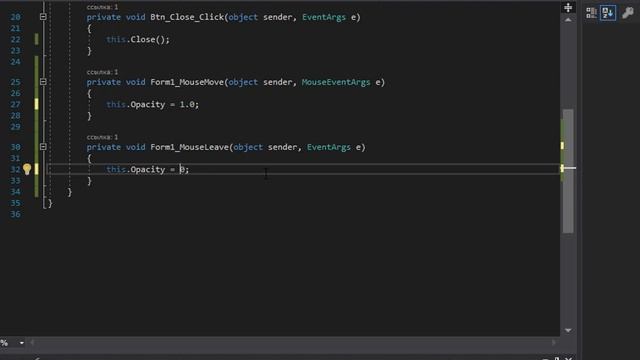Click the lightbulb quick actions icon on line 32
The height and width of the screenshot is (360, 640).
27,169
